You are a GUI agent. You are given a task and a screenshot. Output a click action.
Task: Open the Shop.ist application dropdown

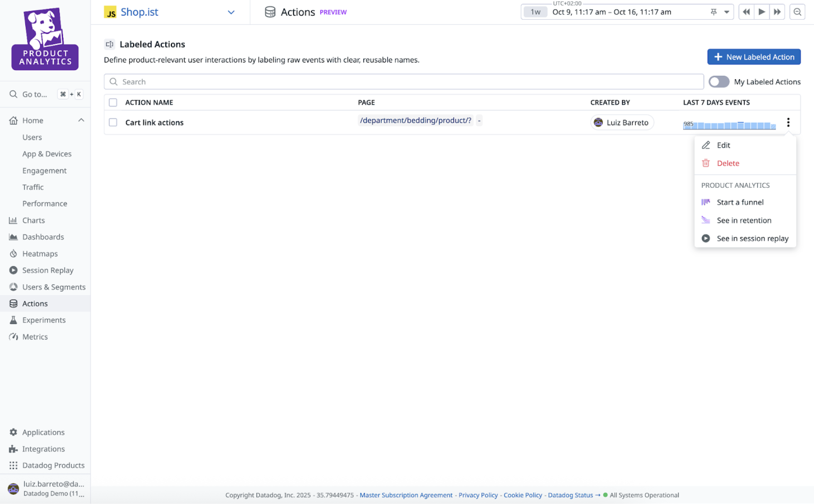(231, 12)
